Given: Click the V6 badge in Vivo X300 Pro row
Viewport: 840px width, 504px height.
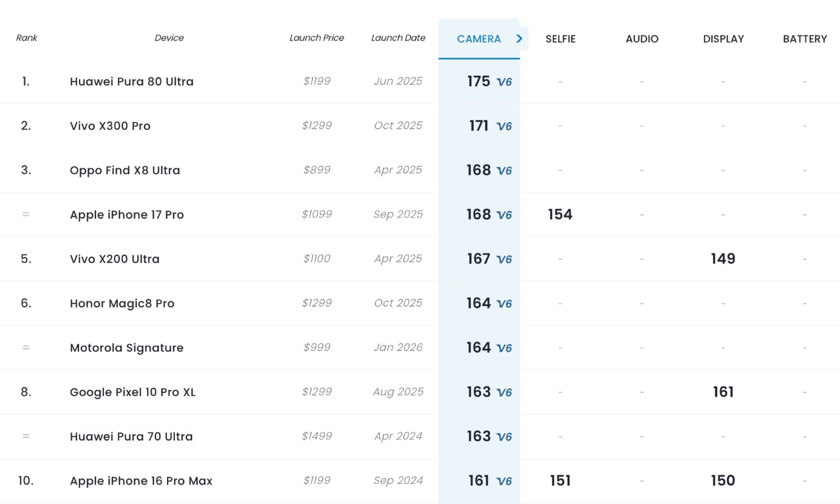Looking at the screenshot, I should (504, 126).
